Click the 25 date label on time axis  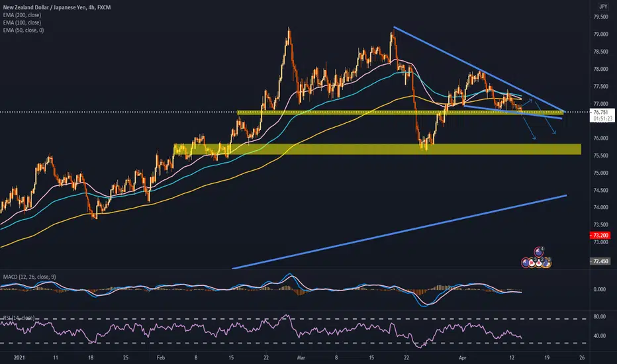pyautogui.click(x=126, y=357)
